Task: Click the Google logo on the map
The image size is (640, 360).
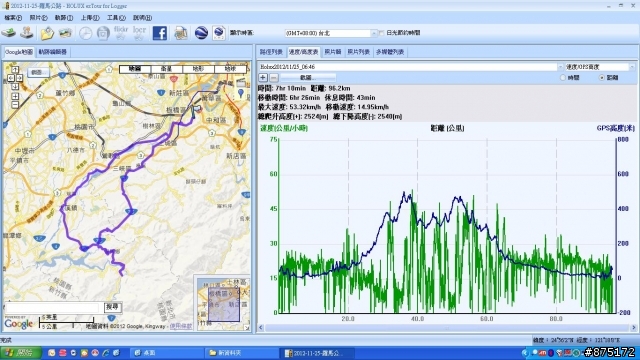Action: click(18, 324)
